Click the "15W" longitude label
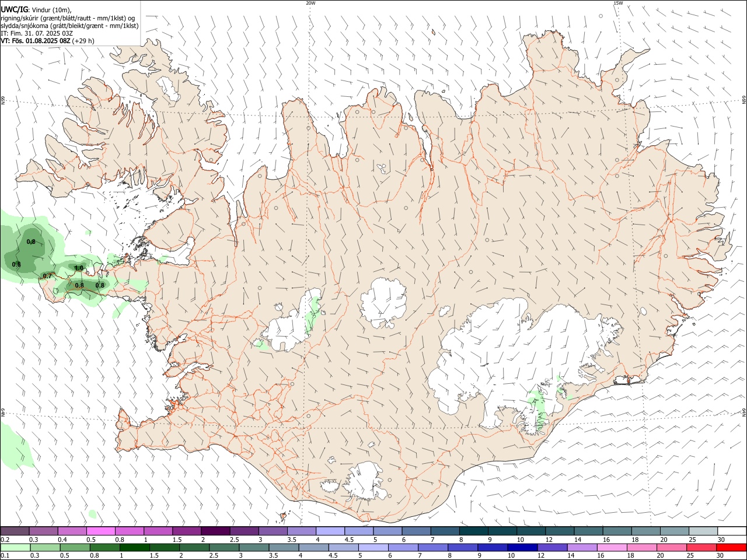The width and height of the screenshot is (747, 560). (618, 3)
